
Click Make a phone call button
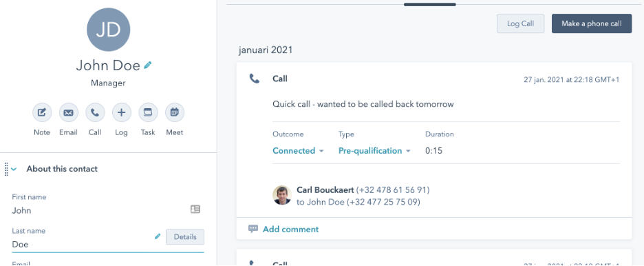click(x=592, y=23)
